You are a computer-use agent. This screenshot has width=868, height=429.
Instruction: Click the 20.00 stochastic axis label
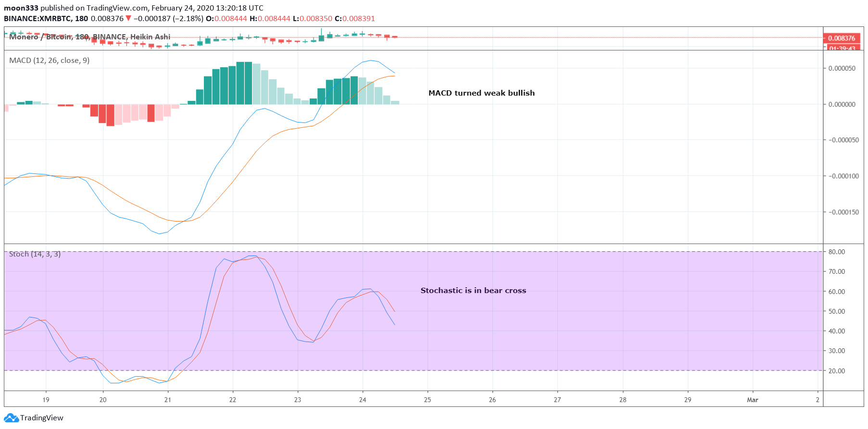pos(837,371)
